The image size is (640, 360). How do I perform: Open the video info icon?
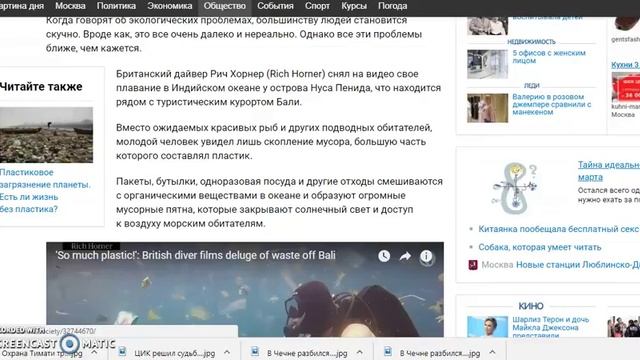(x=426, y=256)
